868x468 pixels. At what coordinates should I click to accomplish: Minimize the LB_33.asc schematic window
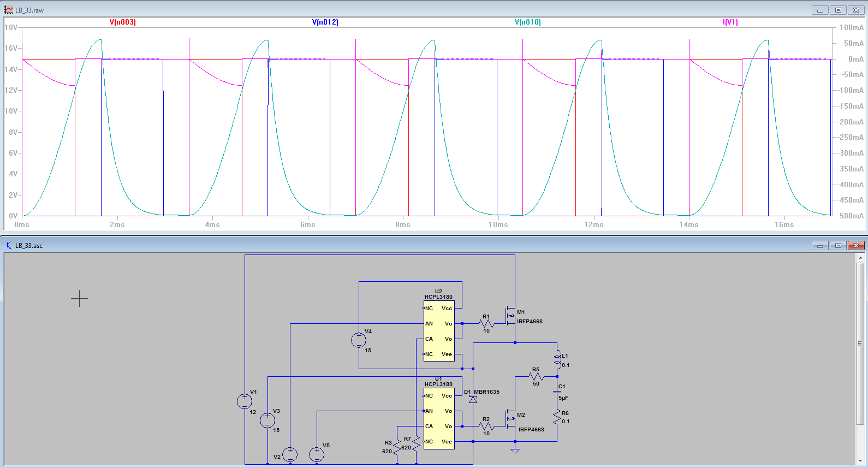[820, 246]
